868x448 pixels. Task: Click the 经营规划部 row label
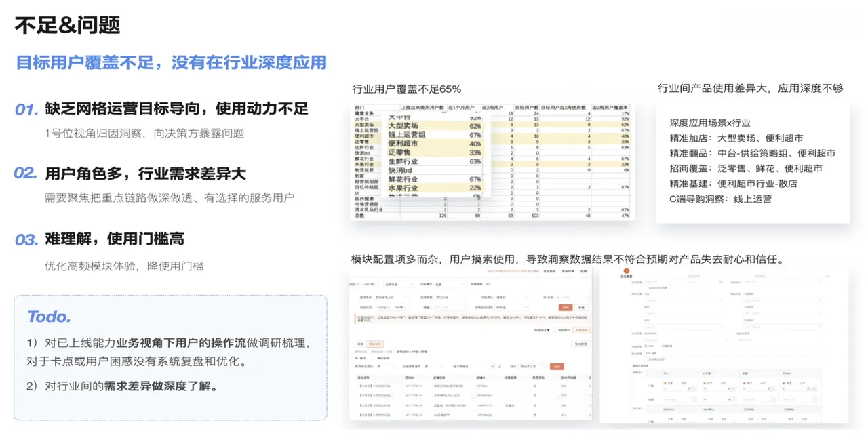click(367, 181)
